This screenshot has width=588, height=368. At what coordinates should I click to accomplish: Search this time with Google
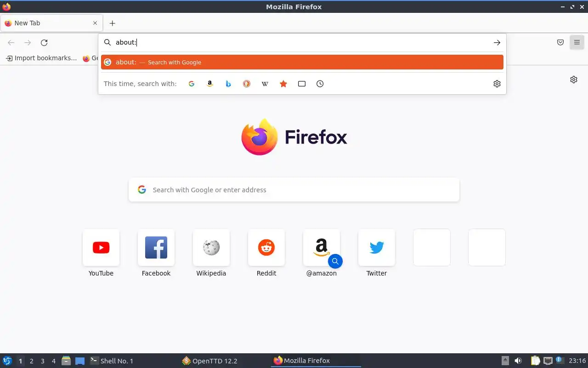click(x=192, y=84)
